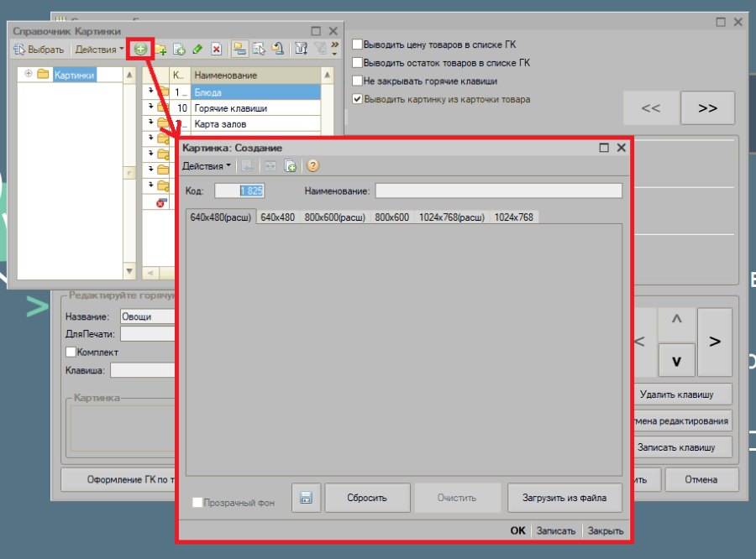Click the folder with arrow icon in Справочник toolbar

(x=278, y=49)
